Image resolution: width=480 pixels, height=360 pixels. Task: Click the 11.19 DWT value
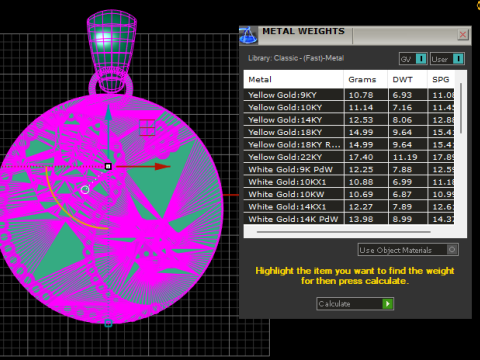405,157
